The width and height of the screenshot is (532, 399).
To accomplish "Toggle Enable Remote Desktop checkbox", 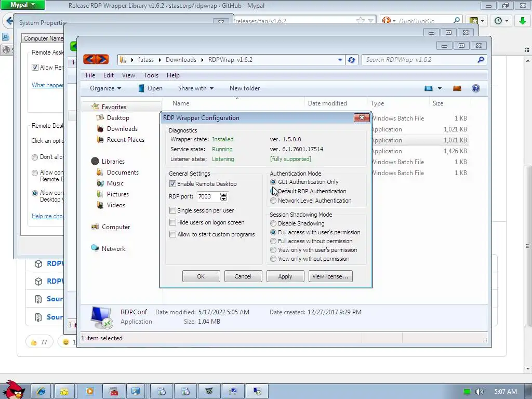I will 172,183.
